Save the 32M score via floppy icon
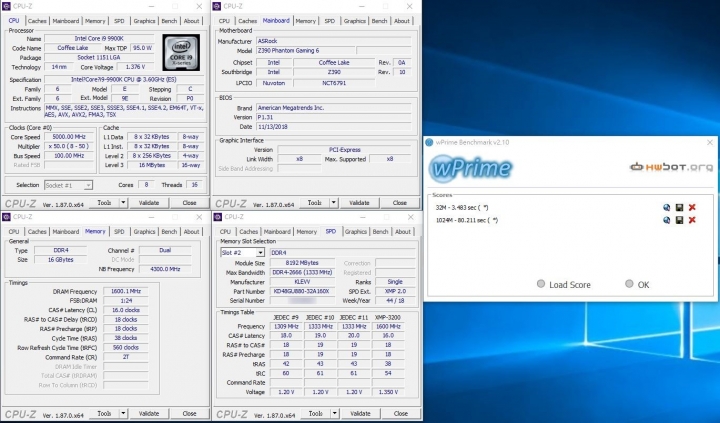This screenshot has height=423, width=720. coord(679,208)
